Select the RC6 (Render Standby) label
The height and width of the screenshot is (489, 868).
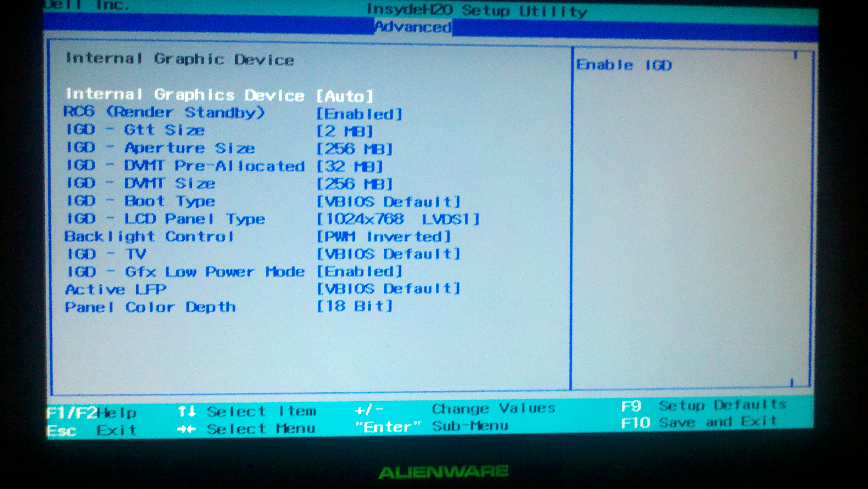tap(164, 112)
